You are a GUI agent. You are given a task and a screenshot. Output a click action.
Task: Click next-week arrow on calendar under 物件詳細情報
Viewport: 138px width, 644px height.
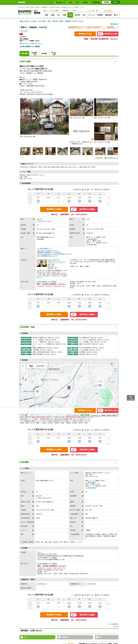108,198
